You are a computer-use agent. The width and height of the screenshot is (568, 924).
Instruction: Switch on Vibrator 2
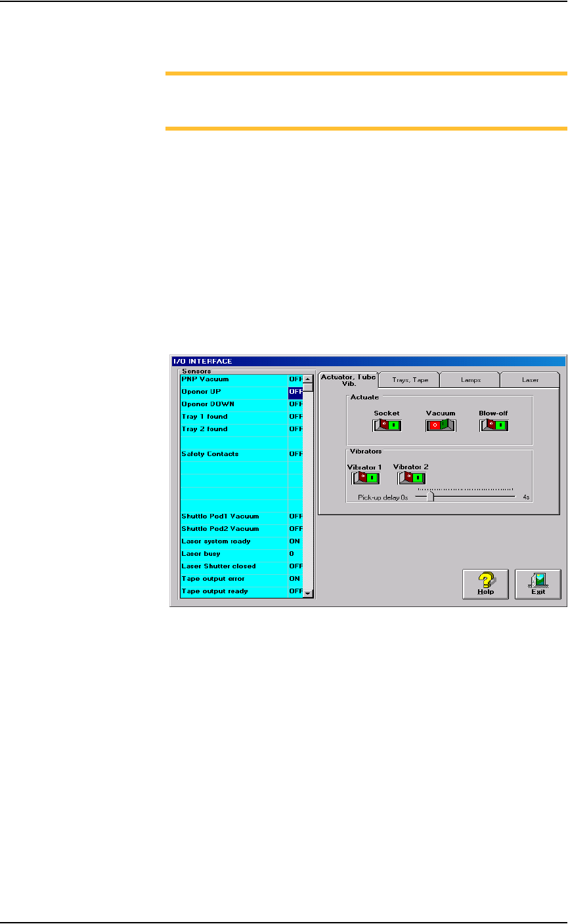[x=411, y=478]
